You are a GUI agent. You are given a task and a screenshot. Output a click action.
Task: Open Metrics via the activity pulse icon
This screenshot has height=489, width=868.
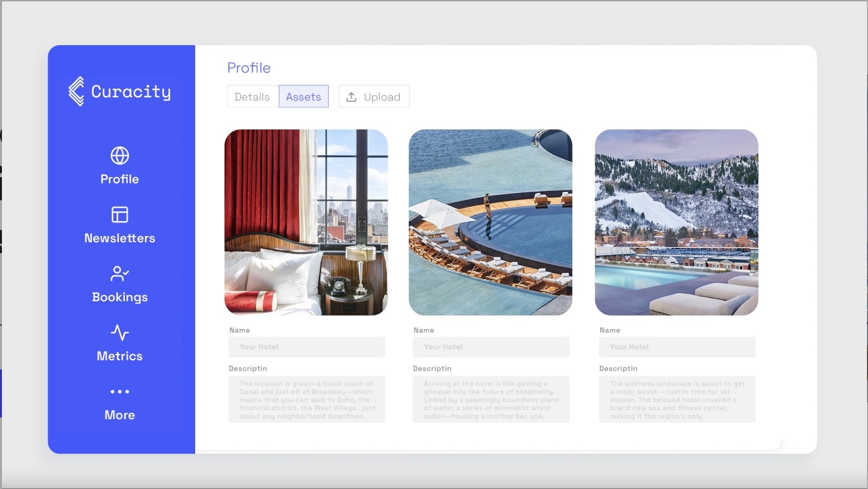coord(120,332)
